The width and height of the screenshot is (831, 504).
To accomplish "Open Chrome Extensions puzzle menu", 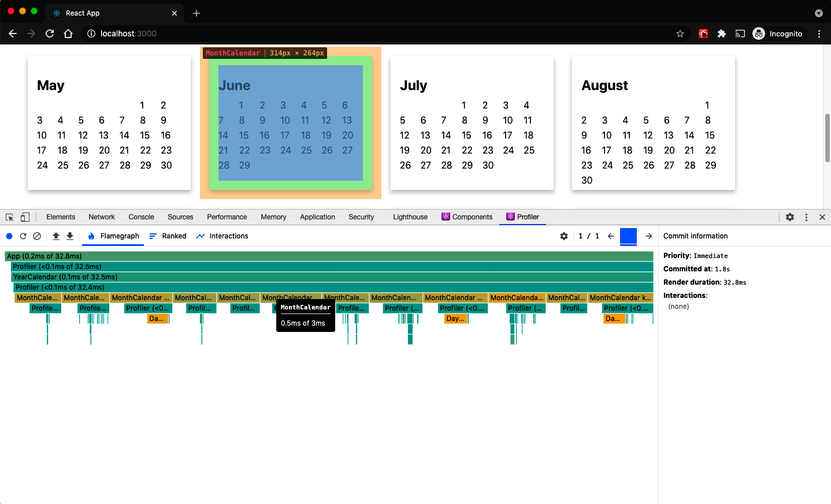I will tap(722, 33).
